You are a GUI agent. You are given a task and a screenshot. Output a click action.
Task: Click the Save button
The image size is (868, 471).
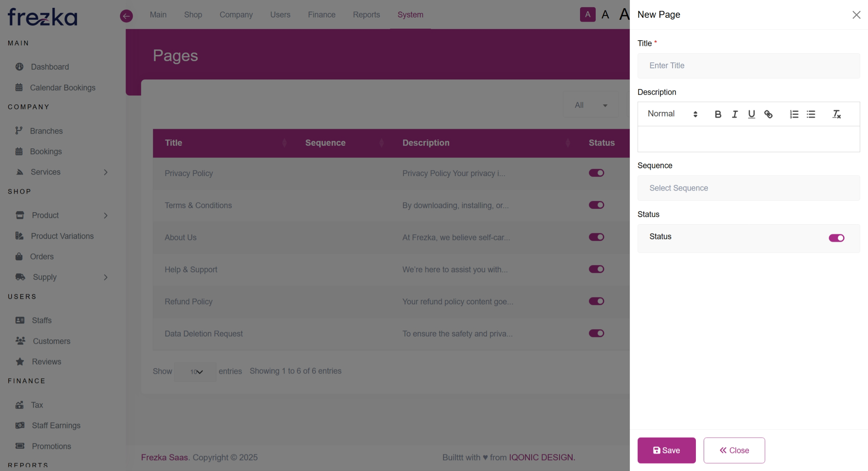(x=666, y=450)
